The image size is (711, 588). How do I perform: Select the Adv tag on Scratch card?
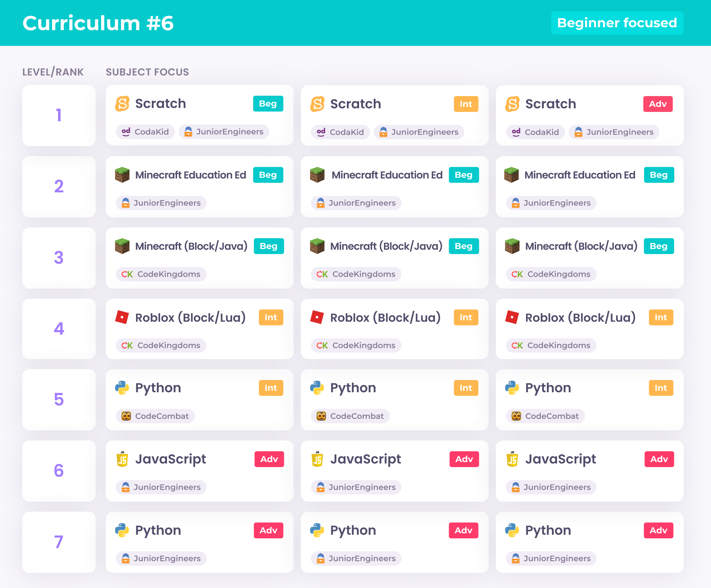658,104
